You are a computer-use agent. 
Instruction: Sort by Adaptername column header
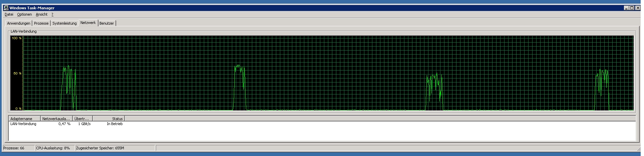pos(24,118)
